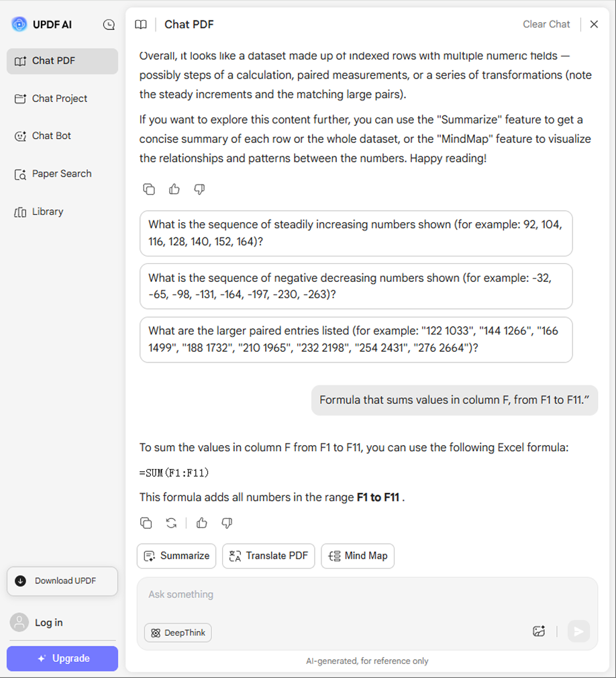
Task: Dislike the SUM formula answer
Action: click(227, 523)
